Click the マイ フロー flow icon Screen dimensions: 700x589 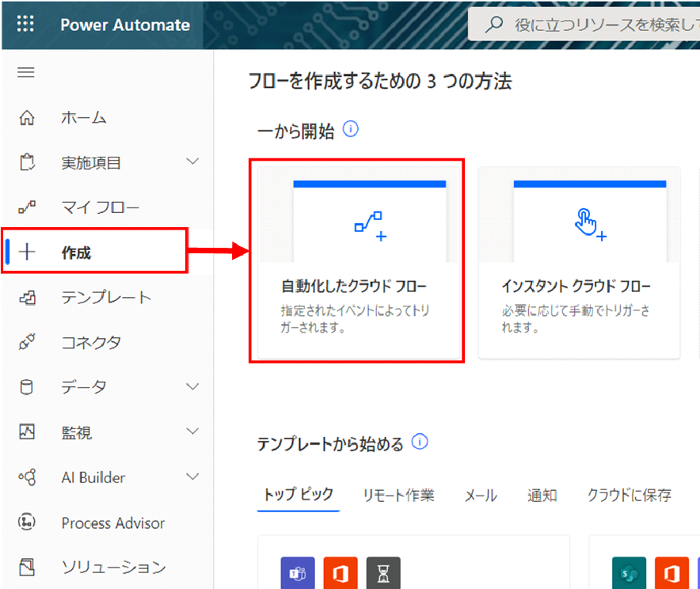tap(27, 207)
